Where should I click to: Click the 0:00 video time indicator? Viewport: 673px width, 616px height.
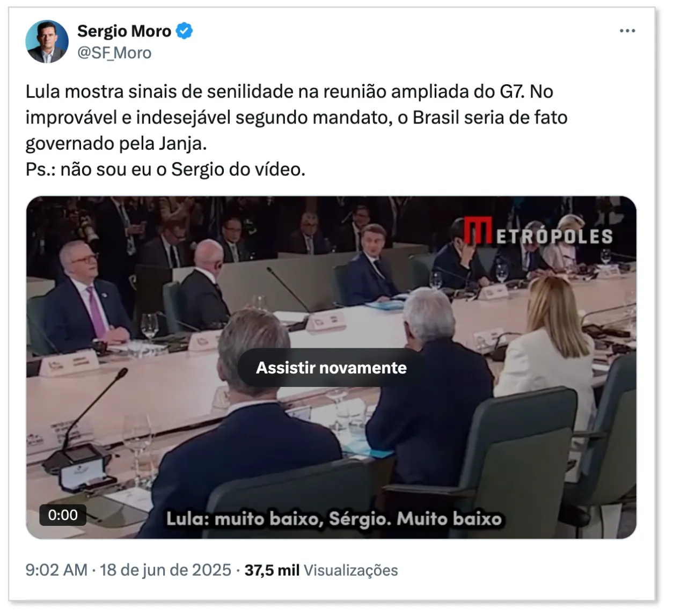tap(63, 515)
